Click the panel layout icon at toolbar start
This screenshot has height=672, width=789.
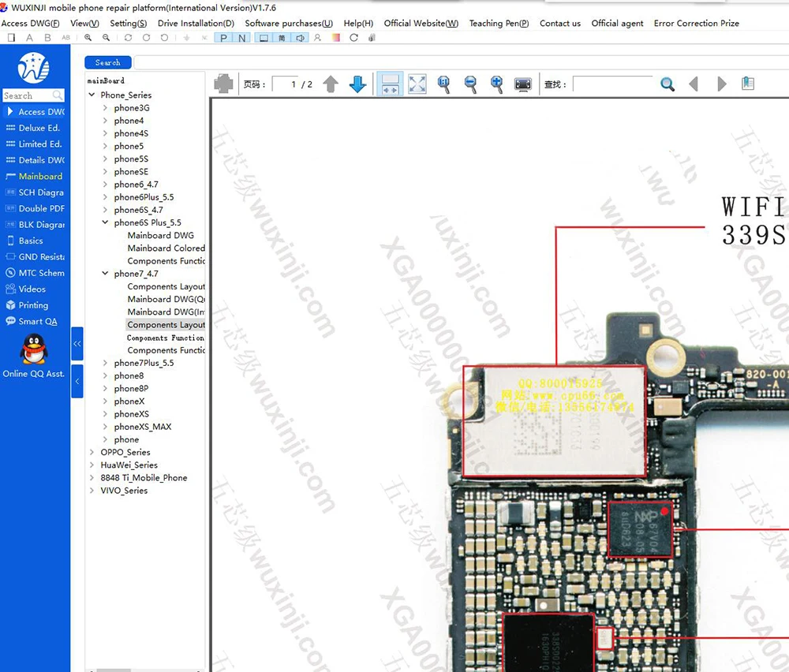pyautogui.click(x=12, y=38)
